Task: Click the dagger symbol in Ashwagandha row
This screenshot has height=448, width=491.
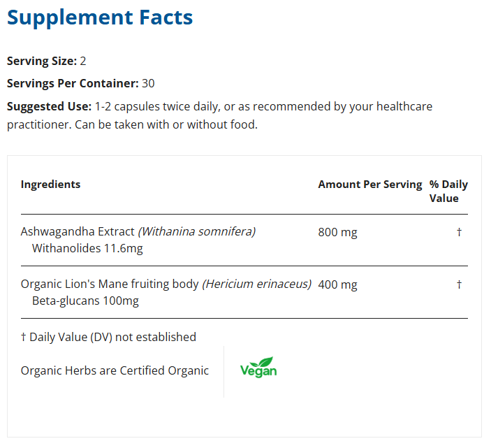Action: click(459, 232)
